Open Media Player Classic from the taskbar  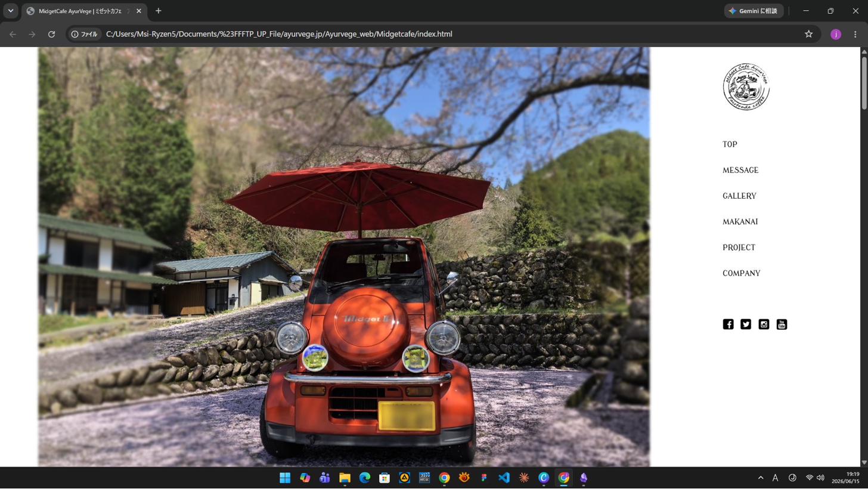[x=424, y=478]
